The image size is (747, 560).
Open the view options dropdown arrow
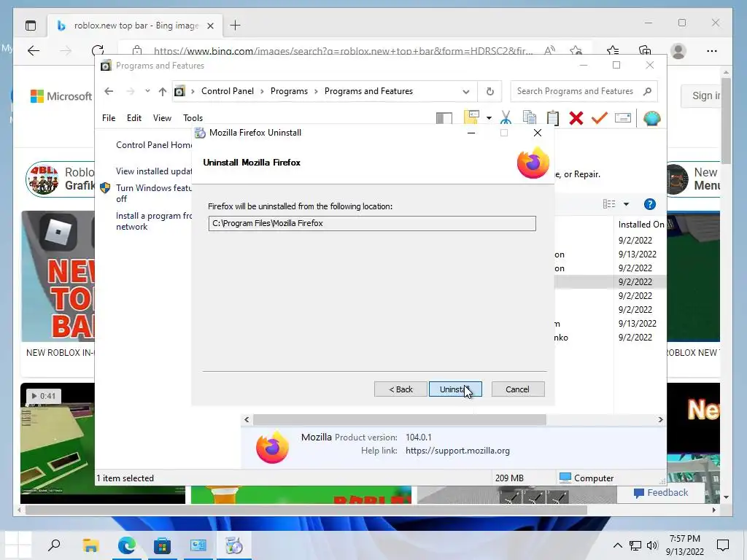coord(627,204)
